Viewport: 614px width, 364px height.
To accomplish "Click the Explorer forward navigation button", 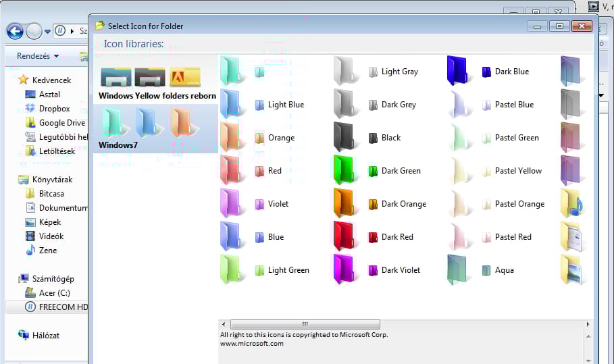I will (x=34, y=32).
